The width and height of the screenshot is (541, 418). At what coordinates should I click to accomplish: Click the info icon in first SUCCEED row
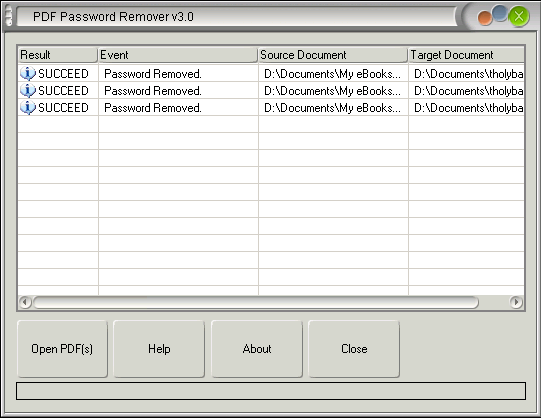point(28,73)
